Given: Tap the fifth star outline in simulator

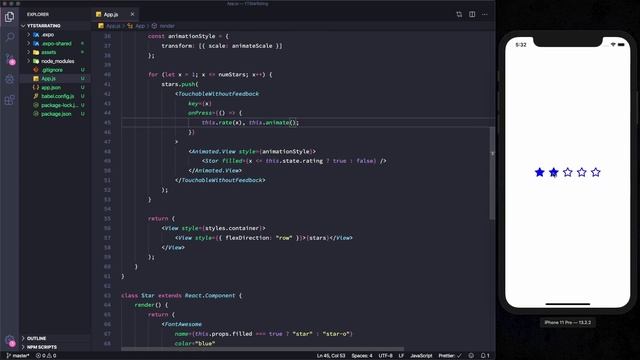Looking at the screenshot, I should tap(596, 172).
